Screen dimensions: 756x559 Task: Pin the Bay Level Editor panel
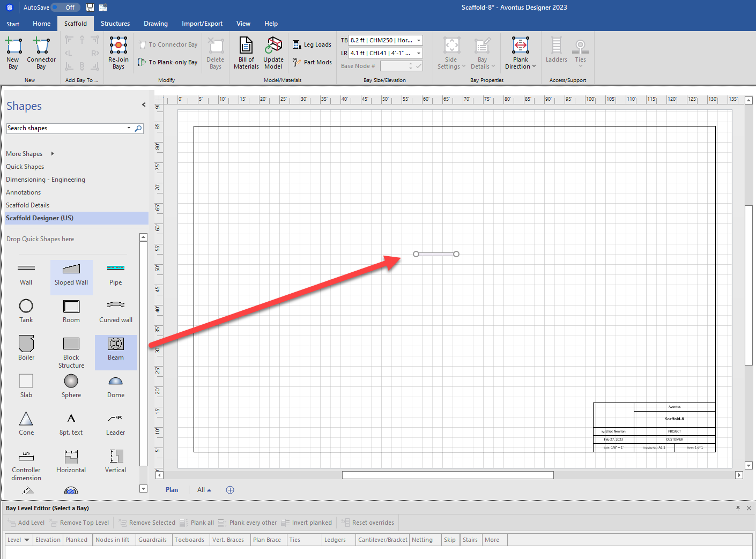[738, 508]
